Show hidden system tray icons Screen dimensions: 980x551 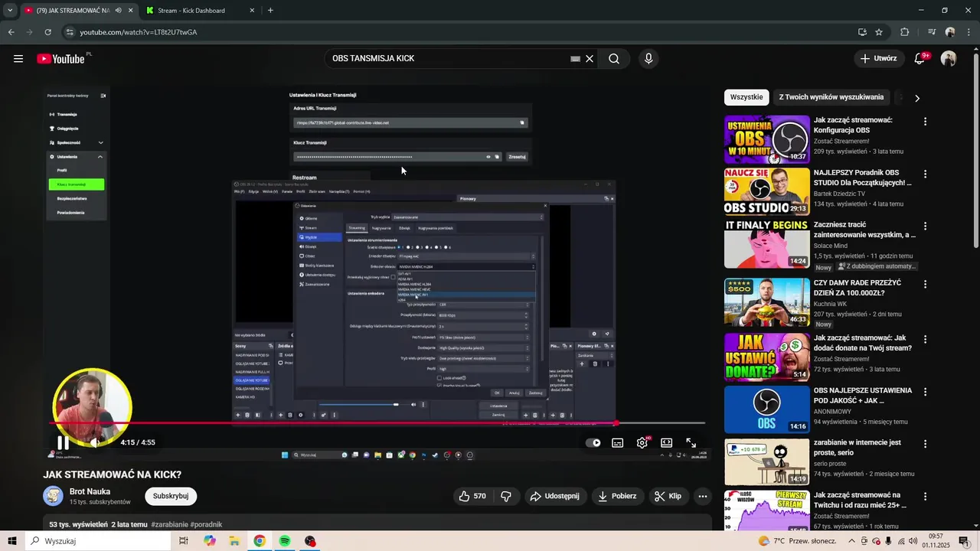[x=851, y=541]
